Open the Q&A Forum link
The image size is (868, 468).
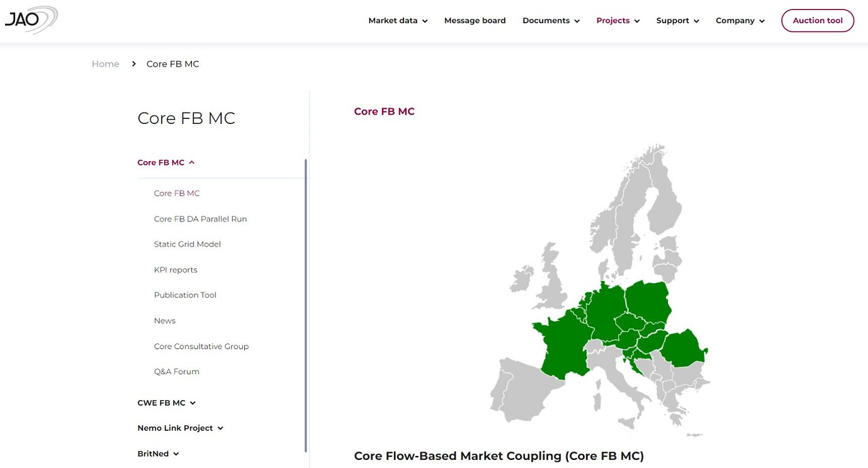177,372
